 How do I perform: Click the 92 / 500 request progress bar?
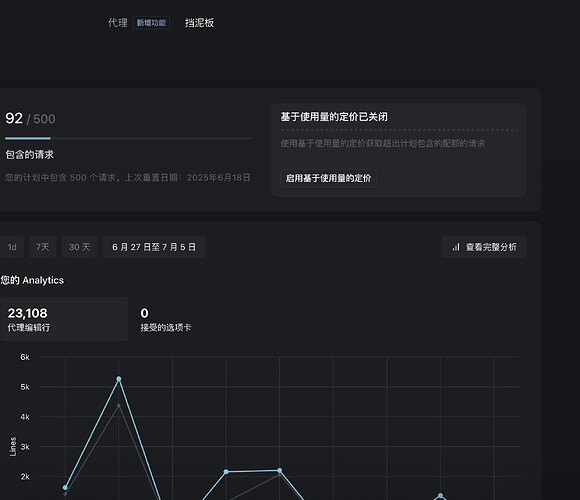(128, 138)
